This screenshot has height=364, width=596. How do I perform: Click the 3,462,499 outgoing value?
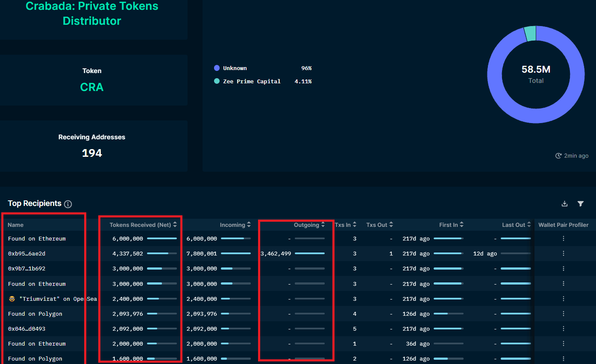(276, 253)
